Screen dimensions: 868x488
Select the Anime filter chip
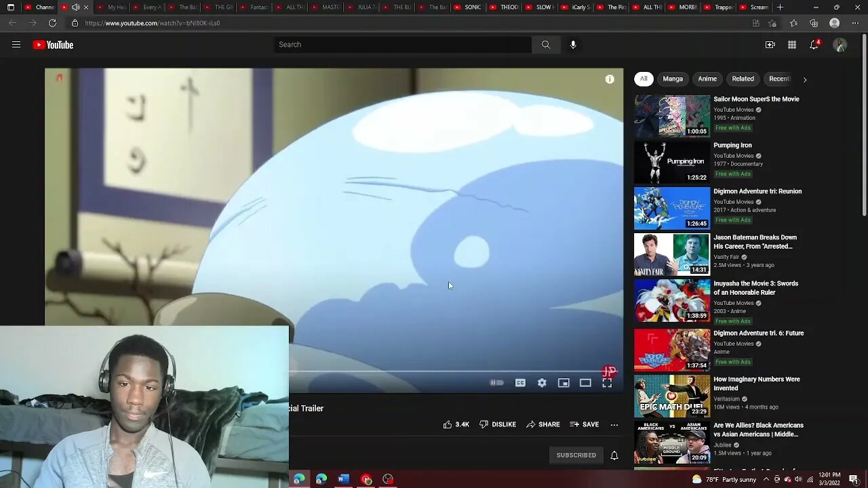(707, 79)
